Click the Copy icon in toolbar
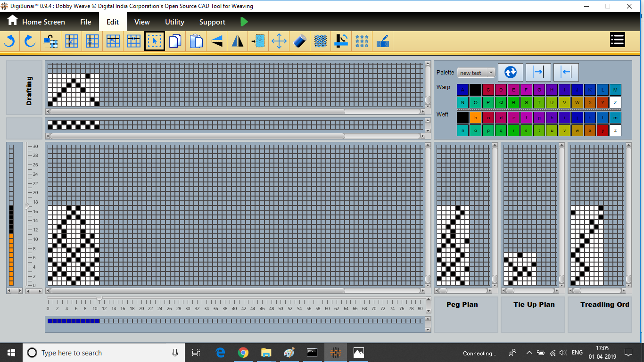 click(175, 41)
